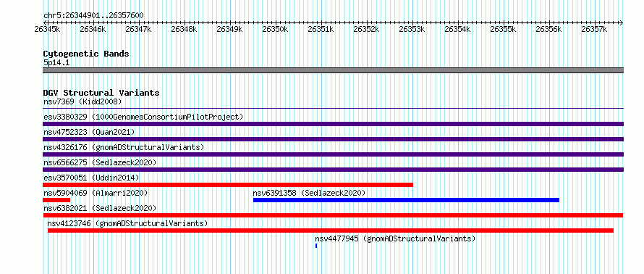Open variant nsv6382021 (Sedlazeck2020) label
The width and height of the screenshot is (644, 274).
(100, 208)
